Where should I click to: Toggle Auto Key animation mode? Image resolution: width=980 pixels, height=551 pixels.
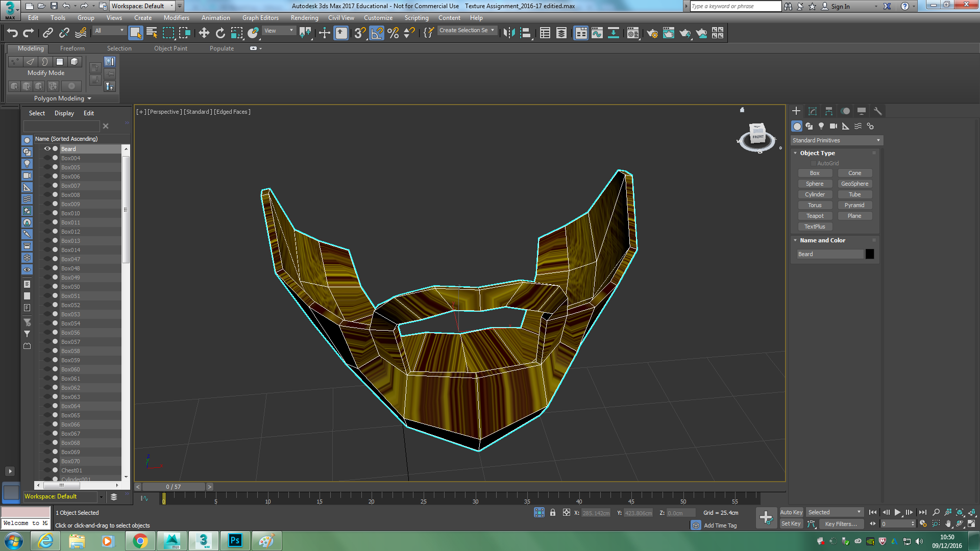pos(791,512)
